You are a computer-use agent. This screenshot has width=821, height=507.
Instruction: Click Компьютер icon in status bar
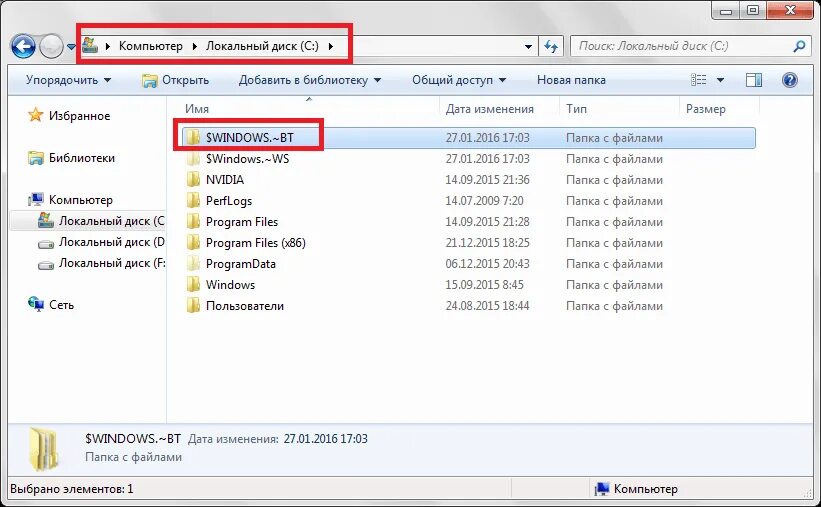pyautogui.click(x=602, y=489)
